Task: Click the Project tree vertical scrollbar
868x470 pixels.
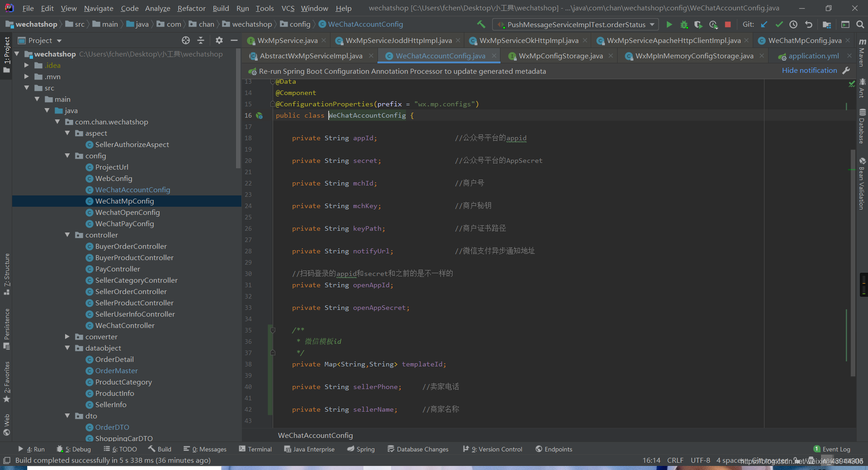Action: coord(238,109)
